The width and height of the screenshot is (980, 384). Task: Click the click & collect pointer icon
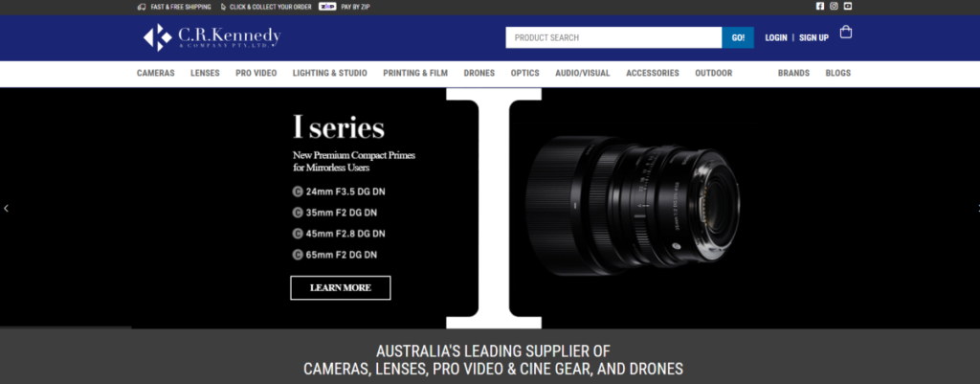tap(224, 7)
